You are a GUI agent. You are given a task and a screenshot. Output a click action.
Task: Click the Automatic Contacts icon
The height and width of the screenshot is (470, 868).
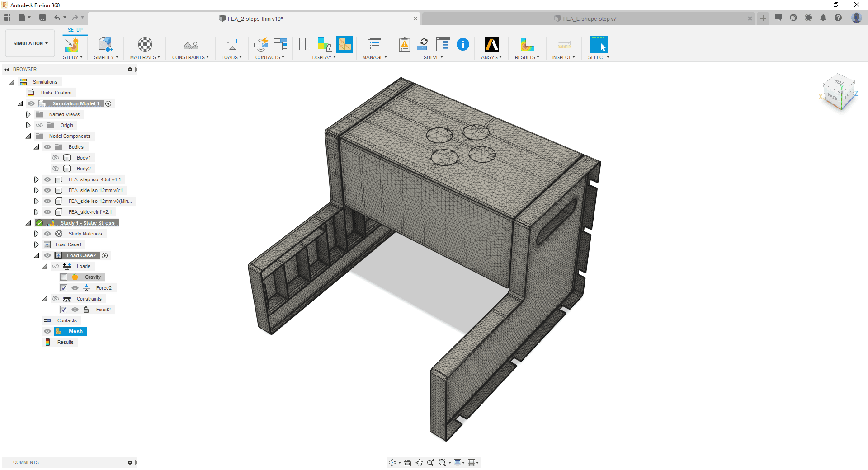click(261, 44)
